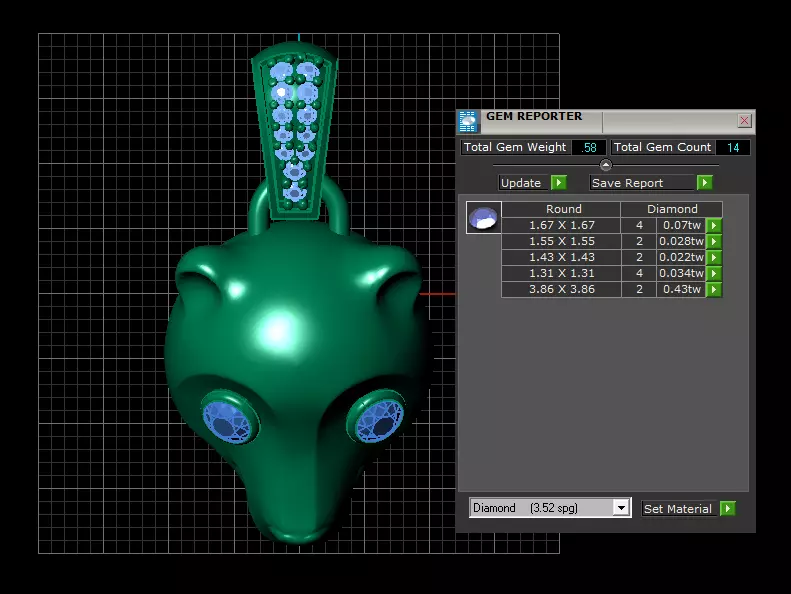Screen dimensions: 791x594
Task: Click the GEM REPORTER title bar text
Action: point(534,116)
